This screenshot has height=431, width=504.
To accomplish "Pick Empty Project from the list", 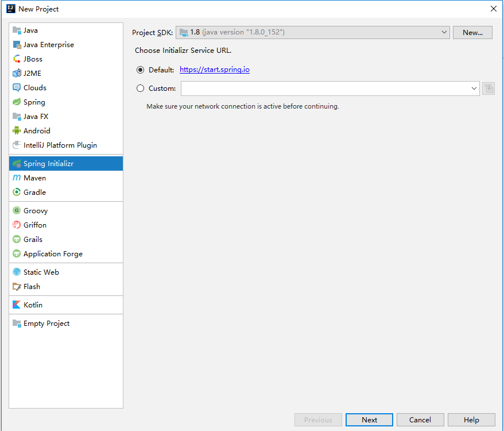I will [46, 324].
